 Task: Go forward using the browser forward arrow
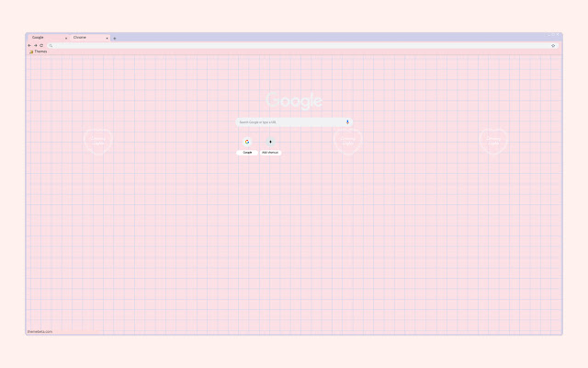click(x=35, y=45)
